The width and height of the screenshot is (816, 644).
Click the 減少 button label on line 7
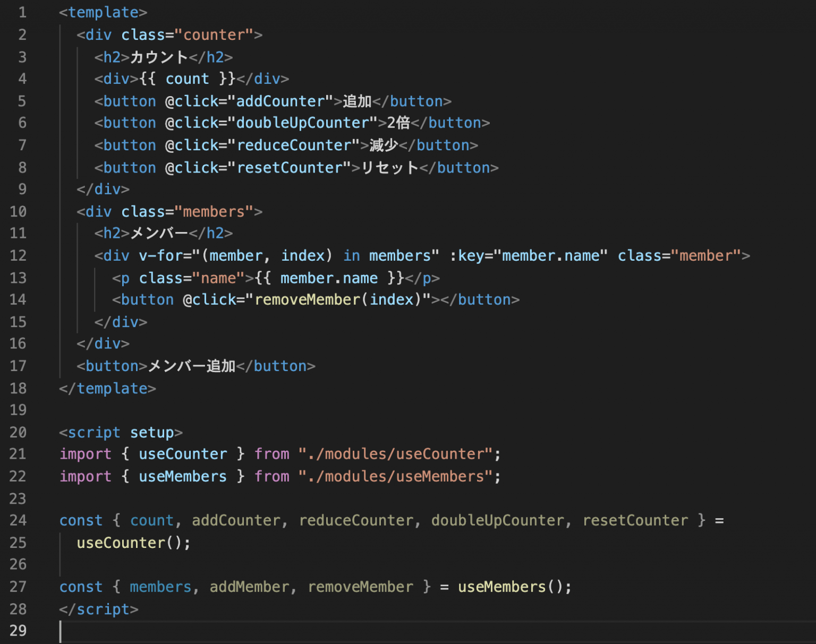coord(382,145)
